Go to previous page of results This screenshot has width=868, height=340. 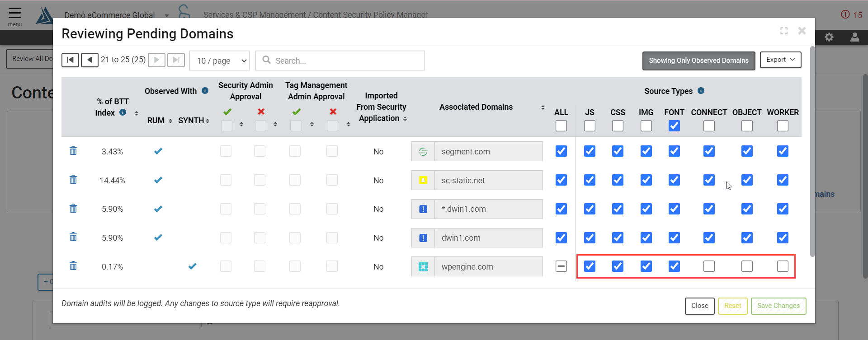tap(90, 60)
